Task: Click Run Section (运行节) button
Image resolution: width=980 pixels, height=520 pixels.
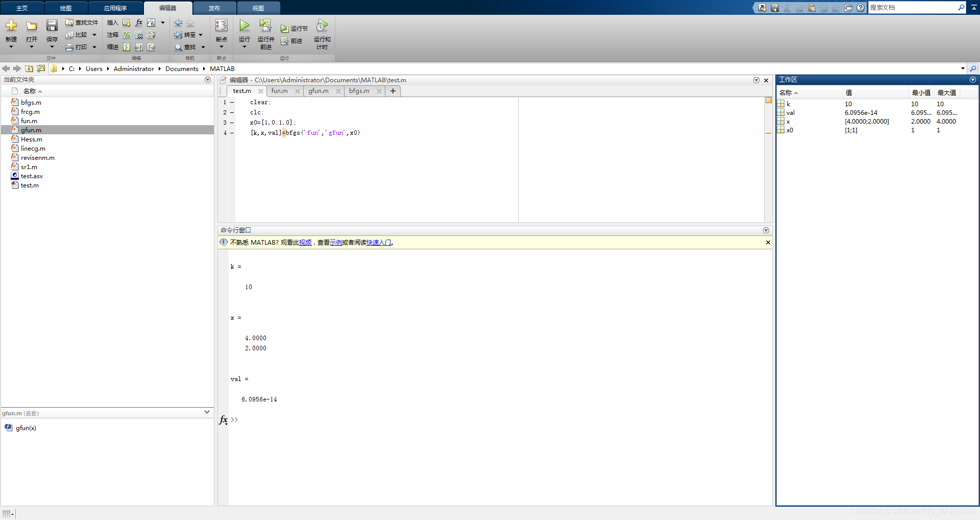Action: [x=295, y=29]
